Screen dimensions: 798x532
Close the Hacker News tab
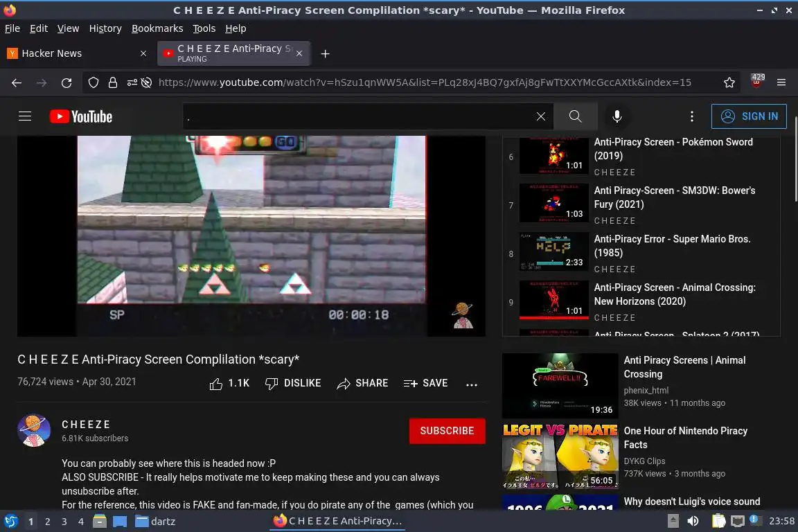pyautogui.click(x=143, y=53)
